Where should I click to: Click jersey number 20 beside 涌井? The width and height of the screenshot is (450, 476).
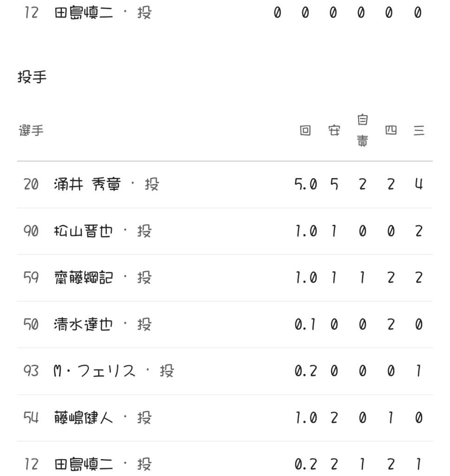[x=31, y=185]
